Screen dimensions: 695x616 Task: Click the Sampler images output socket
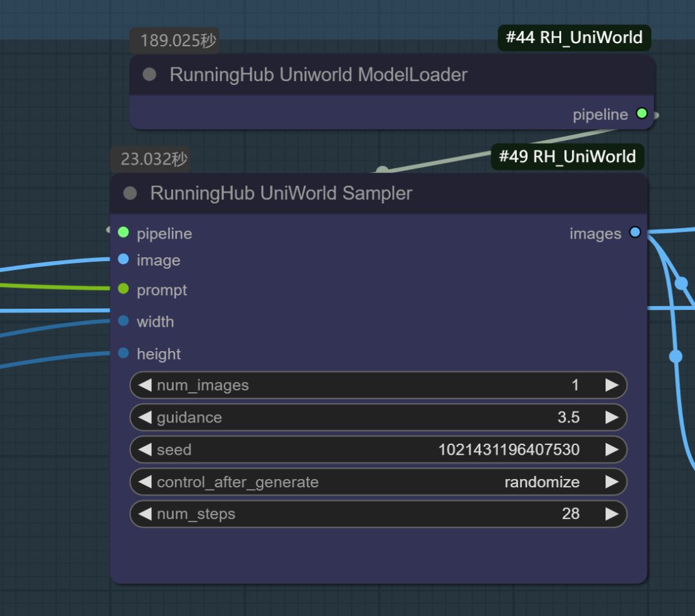click(635, 232)
